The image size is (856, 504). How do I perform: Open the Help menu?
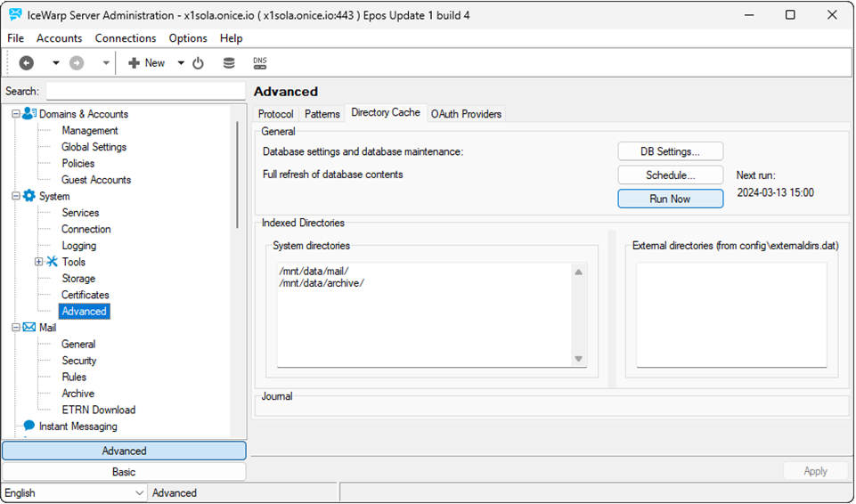[x=231, y=38]
